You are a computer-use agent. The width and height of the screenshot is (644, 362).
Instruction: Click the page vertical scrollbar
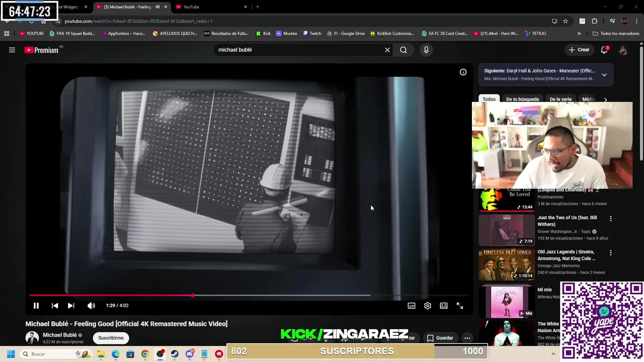[x=641, y=103]
